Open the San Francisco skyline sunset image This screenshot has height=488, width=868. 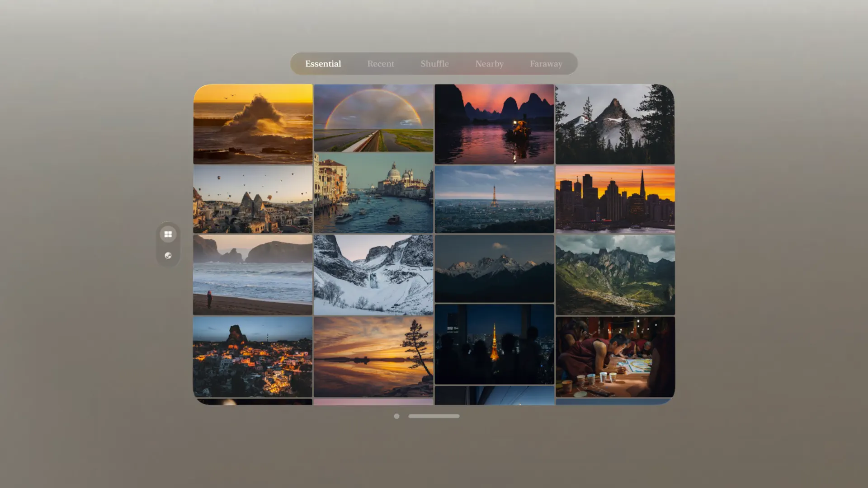coord(615,199)
